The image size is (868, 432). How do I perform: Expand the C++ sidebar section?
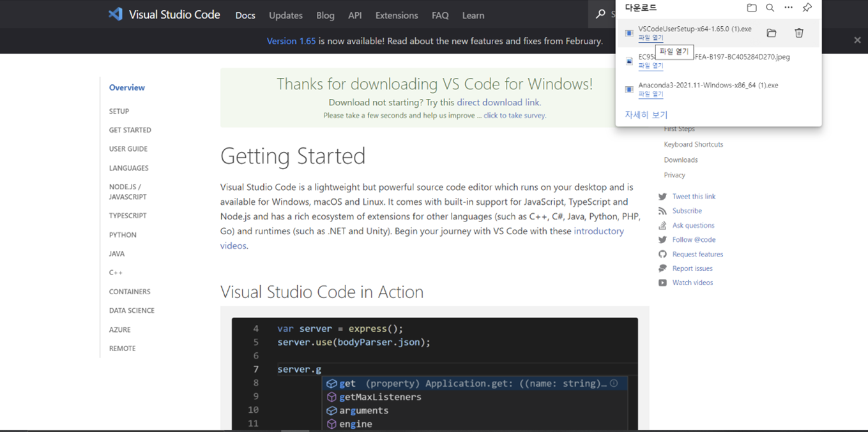pyautogui.click(x=116, y=272)
